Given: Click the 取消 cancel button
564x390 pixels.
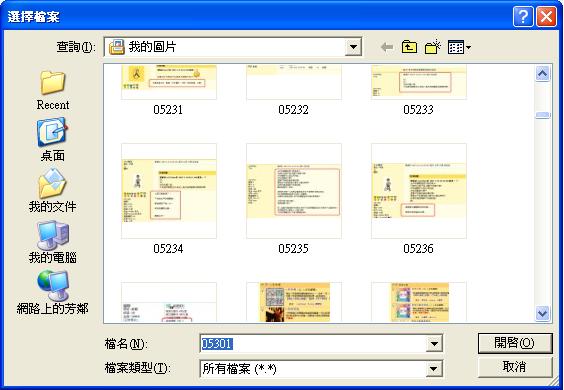Looking at the screenshot, I should (515, 367).
